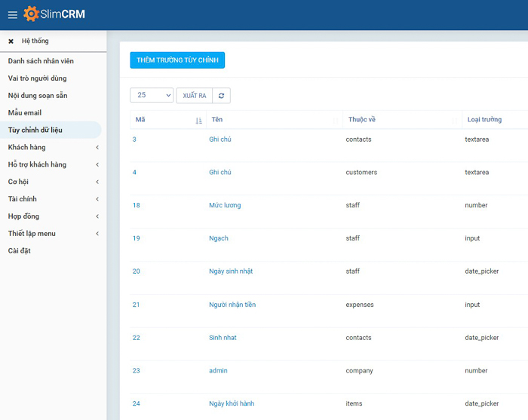The height and width of the screenshot is (420, 528).
Task: Open Nội dung soạn sẵn
Action: [x=38, y=96]
